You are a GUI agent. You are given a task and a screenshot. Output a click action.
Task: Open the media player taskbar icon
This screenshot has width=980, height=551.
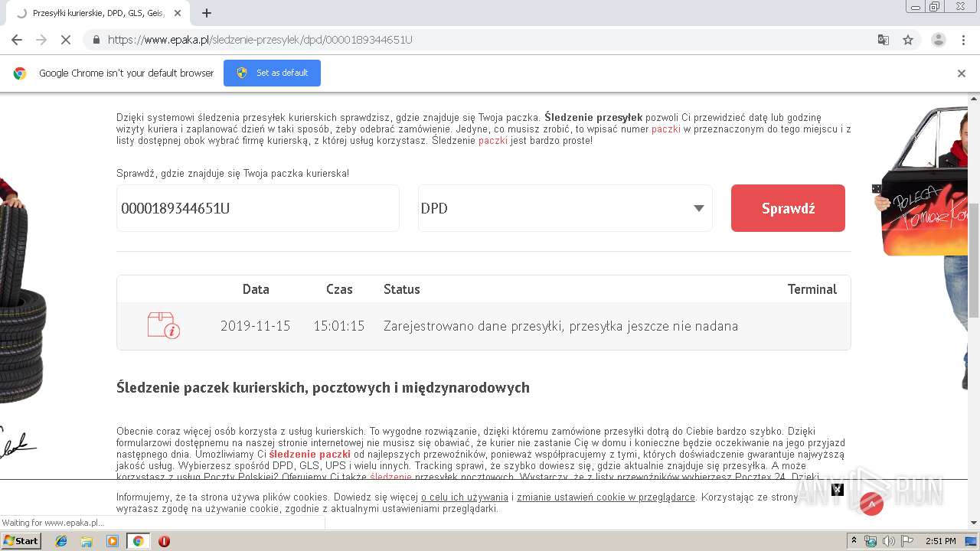pos(113,541)
